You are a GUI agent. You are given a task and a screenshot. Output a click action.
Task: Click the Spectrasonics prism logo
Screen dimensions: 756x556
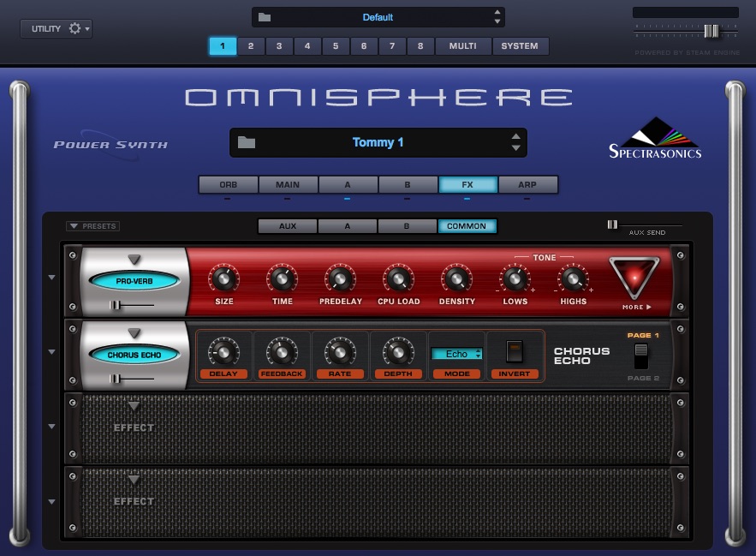point(655,138)
